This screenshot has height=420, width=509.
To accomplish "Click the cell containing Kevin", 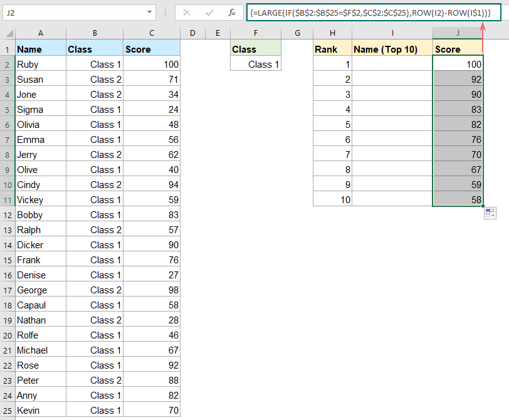I will pyautogui.click(x=41, y=411).
